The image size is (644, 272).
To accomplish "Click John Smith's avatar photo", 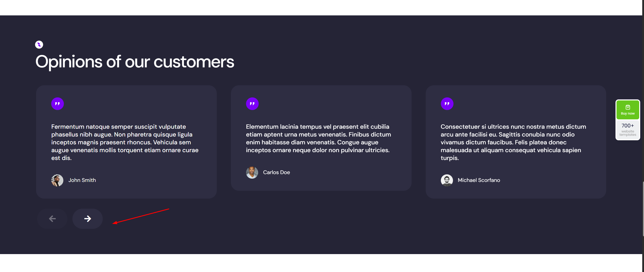I will tap(57, 180).
